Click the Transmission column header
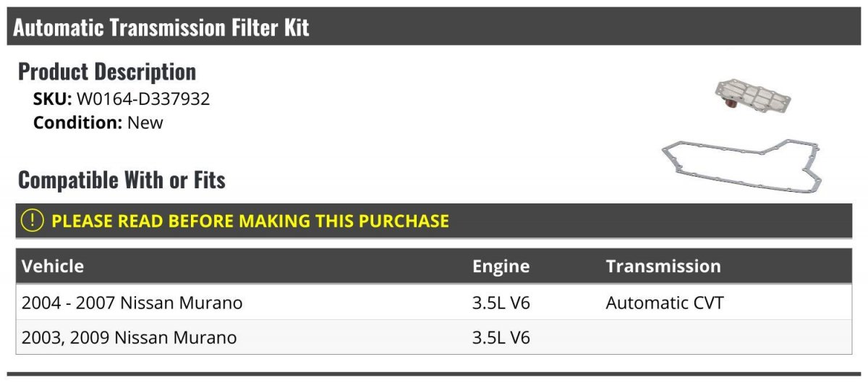The width and height of the screenshot is (868, 383). (663, 266)
